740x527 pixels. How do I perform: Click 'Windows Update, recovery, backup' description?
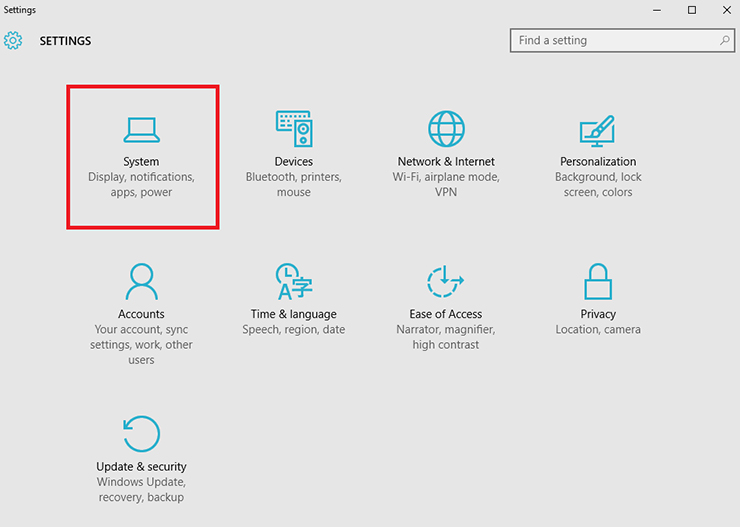pyautogui.click(x=141, y=489)
